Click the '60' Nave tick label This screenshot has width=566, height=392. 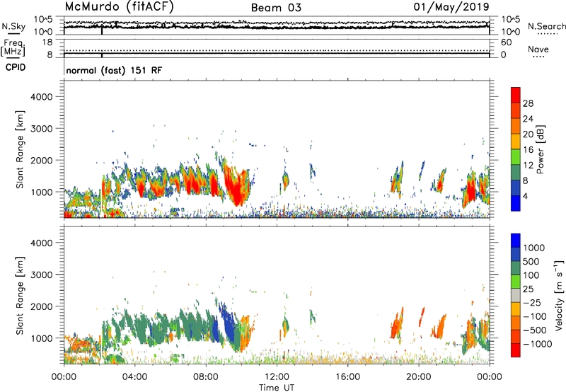[x=506, y=42]
